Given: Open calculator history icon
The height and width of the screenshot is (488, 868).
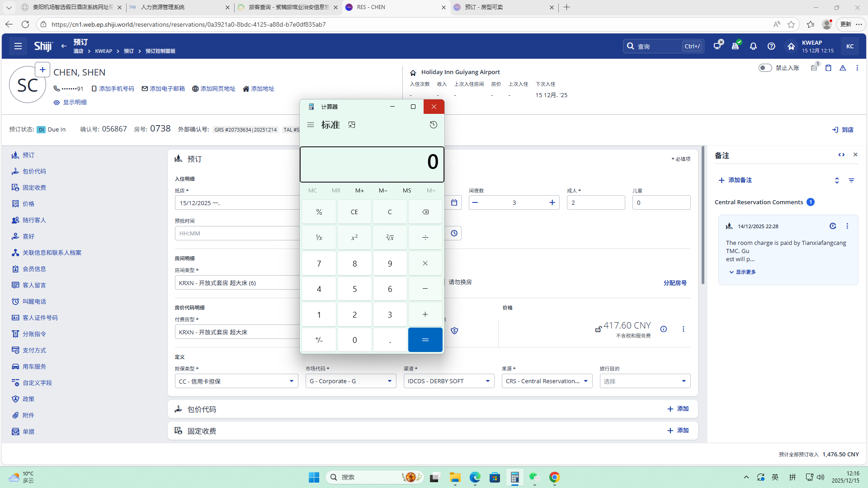Looking at the screenshot, I should (x=433, y=125).
